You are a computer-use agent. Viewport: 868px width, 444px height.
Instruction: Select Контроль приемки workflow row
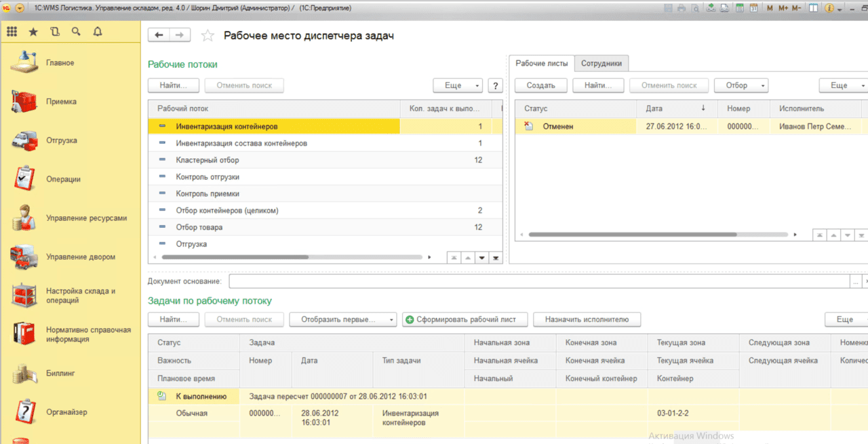(325, 194)
